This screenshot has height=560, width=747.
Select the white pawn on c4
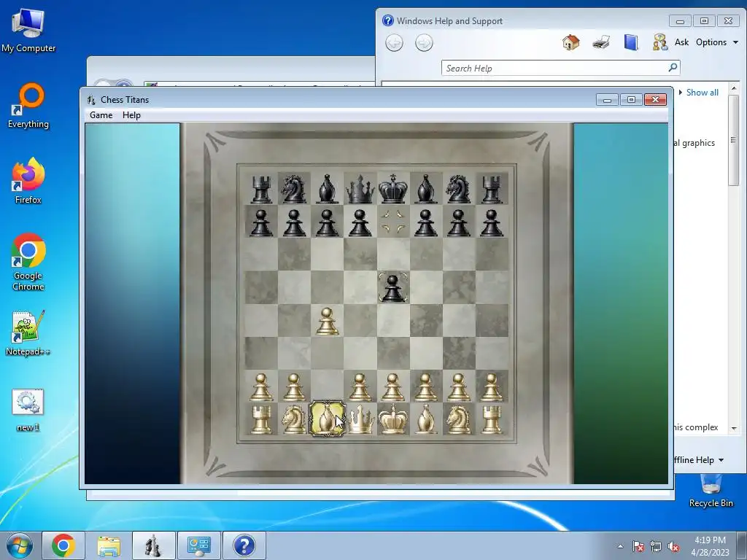click(x=327, y=321)
